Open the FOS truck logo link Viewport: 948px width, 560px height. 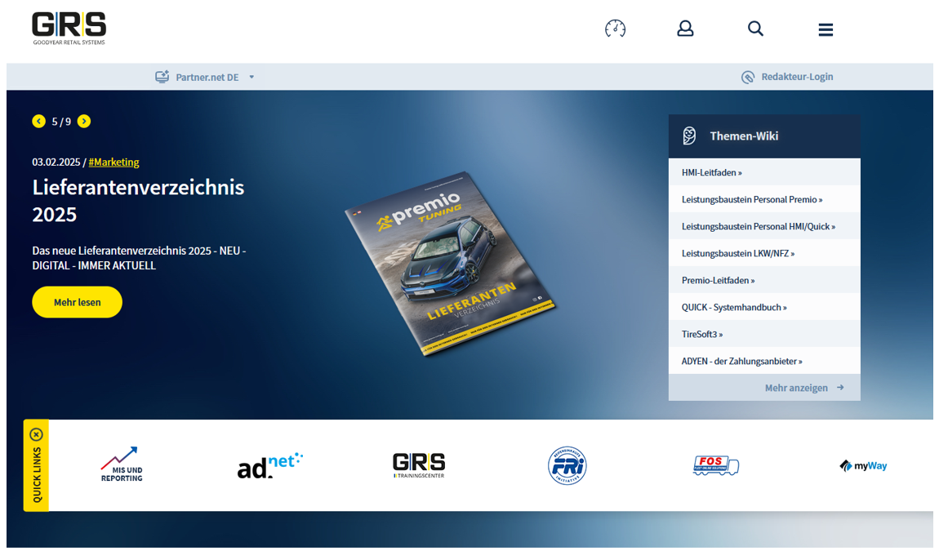[x=715, y=465]
